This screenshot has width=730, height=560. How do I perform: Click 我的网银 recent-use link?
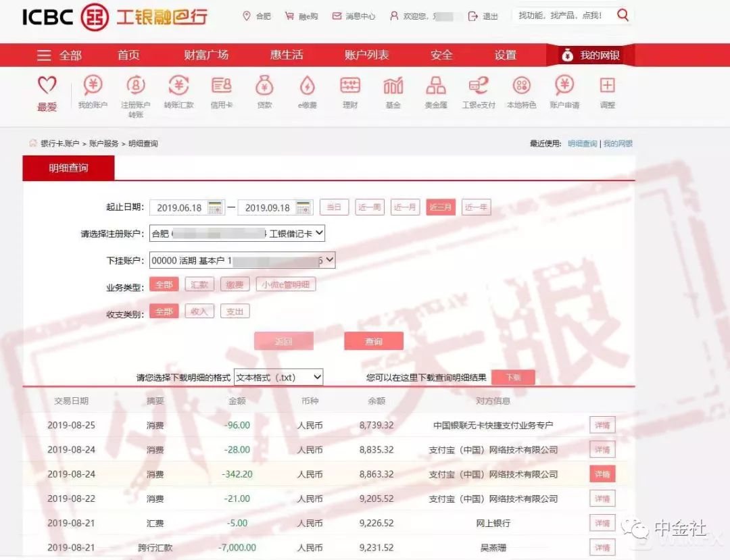[x=618, y=144]
